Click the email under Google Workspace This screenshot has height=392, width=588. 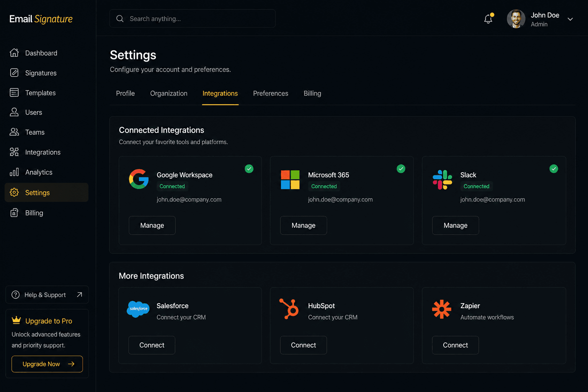tap(189, 199)
